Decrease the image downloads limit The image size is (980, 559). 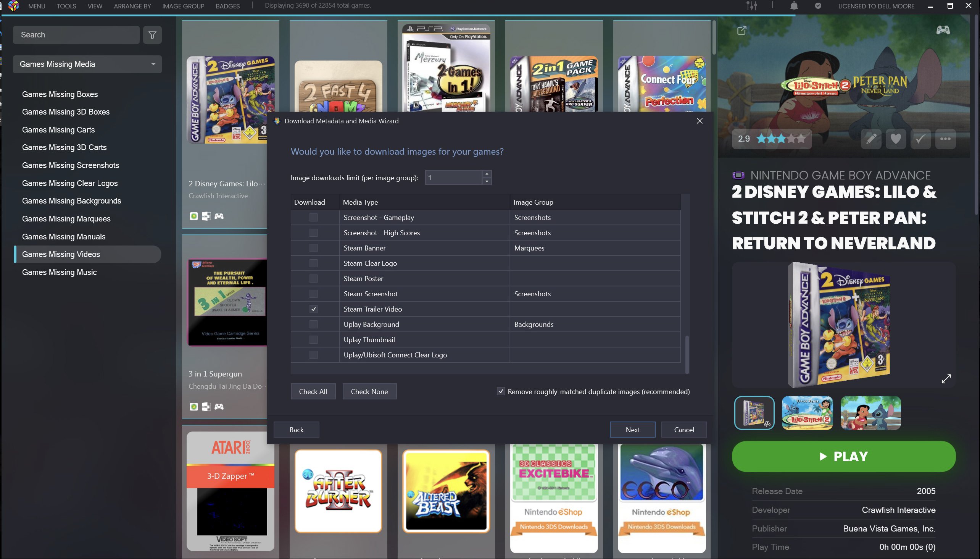(x=487, y=181)
